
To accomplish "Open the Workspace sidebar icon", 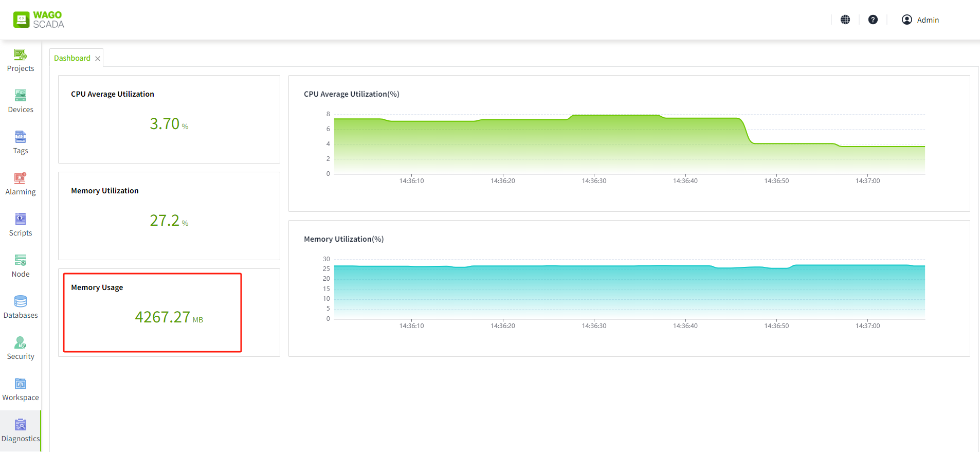I will click(x=21, y=389).
